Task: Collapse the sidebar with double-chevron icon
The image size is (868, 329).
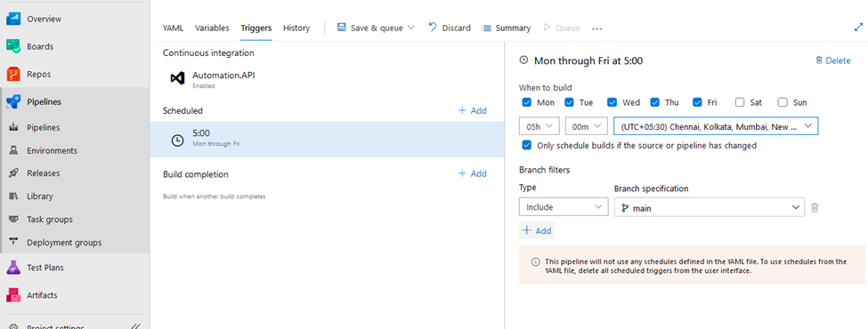Action: (x=135, y=326)
